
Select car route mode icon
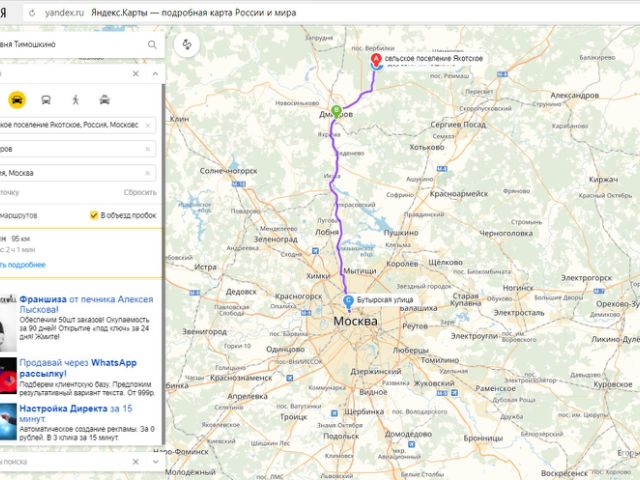point(17,100)
